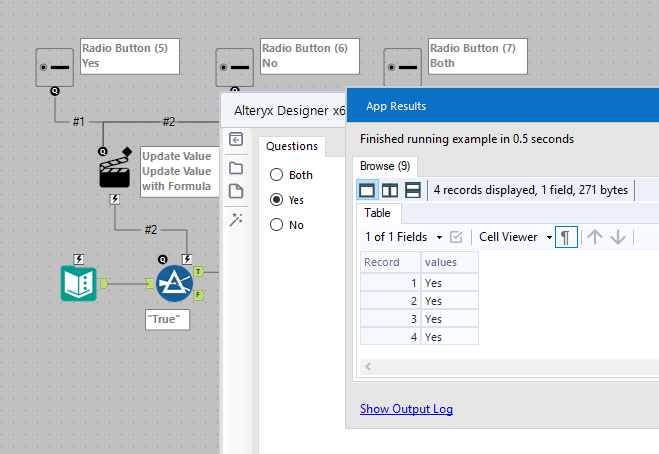
Task: Click the values column header
Action: point(449,262)
